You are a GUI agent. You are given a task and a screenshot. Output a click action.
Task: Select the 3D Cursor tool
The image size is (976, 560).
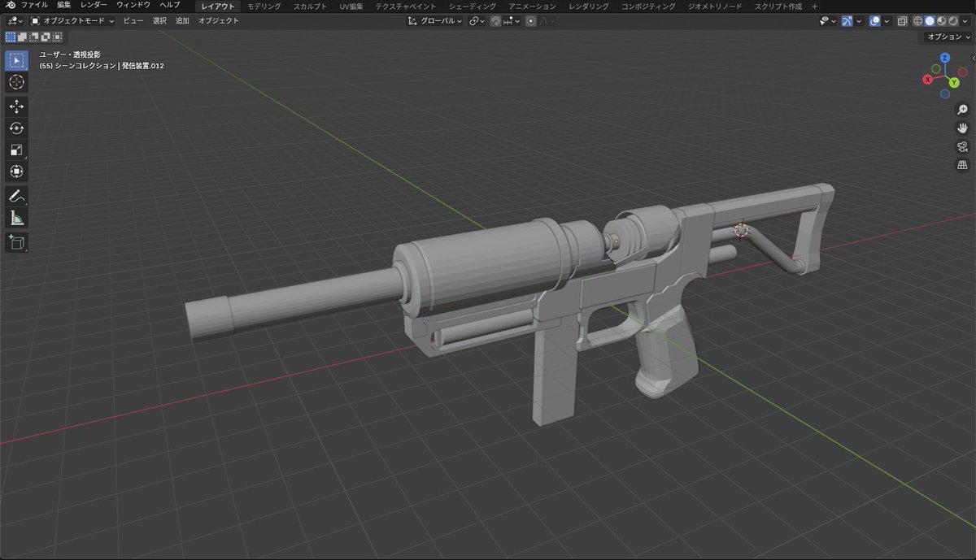(x=17, y=82)
